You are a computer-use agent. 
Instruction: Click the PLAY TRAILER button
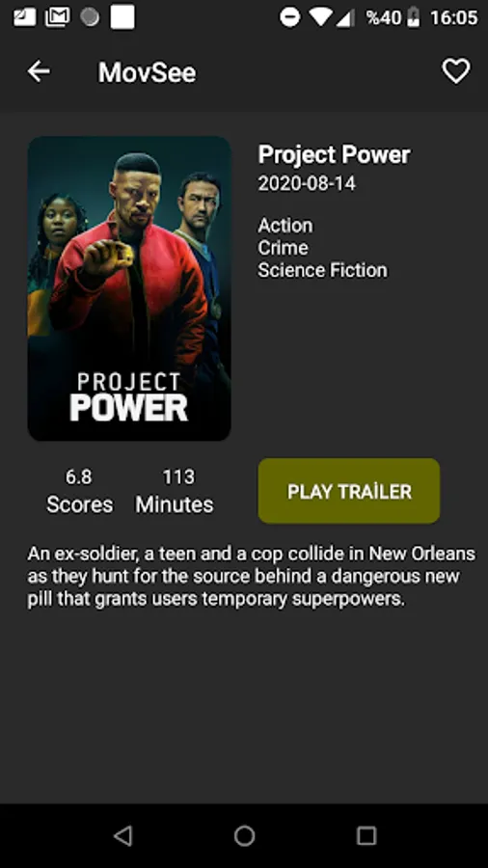coord(349,491)
